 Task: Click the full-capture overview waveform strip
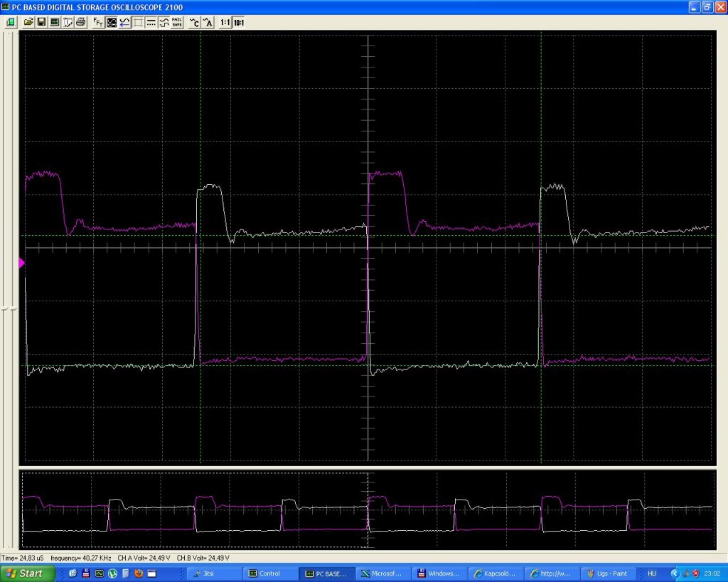(368, 510)
